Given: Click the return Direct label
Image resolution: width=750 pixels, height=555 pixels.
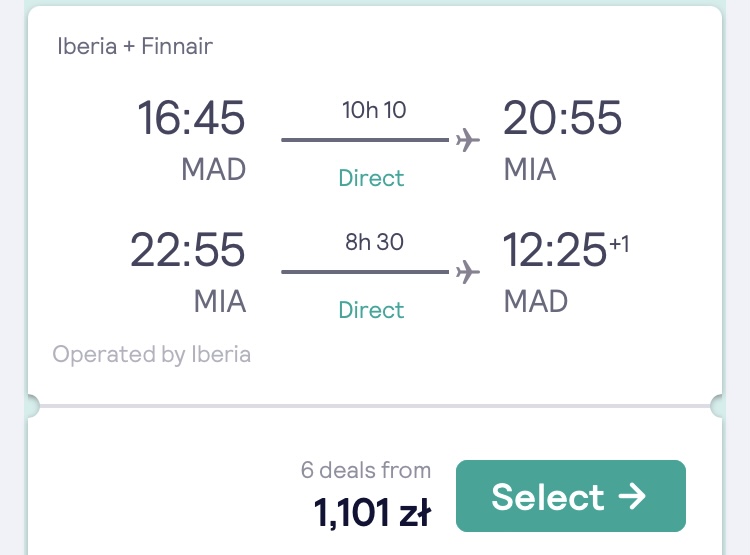Looking at the screenshot, I should coord(371,310).
